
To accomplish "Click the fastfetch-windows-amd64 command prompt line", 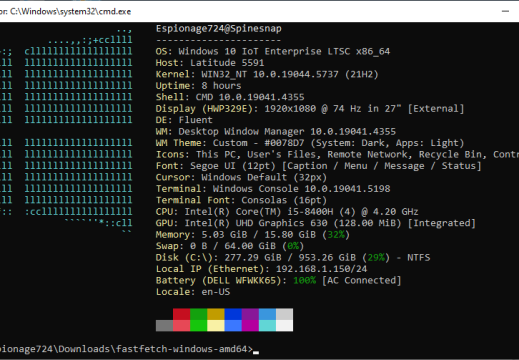I will click(129, 349).
